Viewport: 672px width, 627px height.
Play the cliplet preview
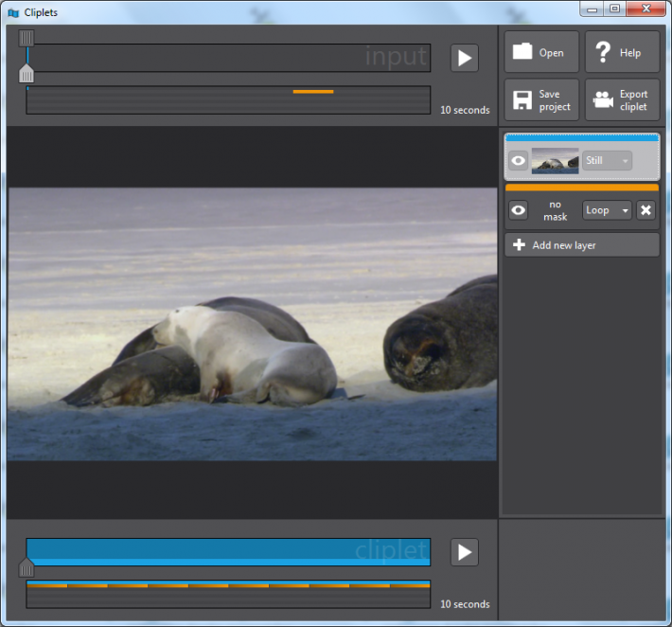click(x=465, y=552)
